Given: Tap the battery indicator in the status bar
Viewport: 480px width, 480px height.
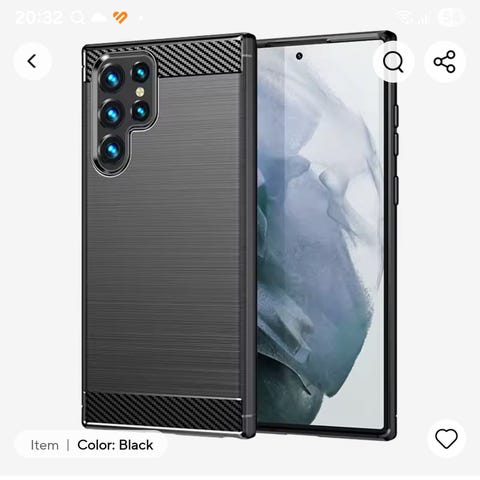Looking at the screenshot, I should click(x=451, y=17).
